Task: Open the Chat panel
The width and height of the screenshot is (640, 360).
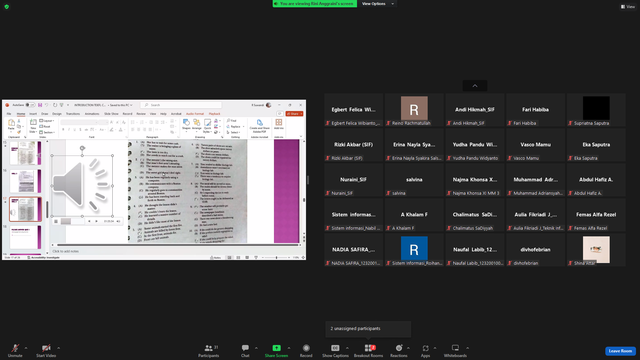Action: point(245,351)
